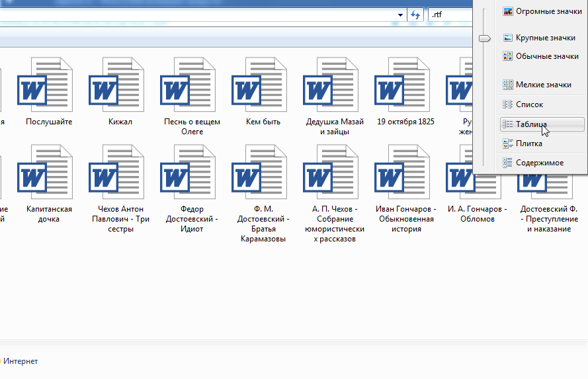
Task: Click the Послушайте file name label
Action: click(49, 122)
